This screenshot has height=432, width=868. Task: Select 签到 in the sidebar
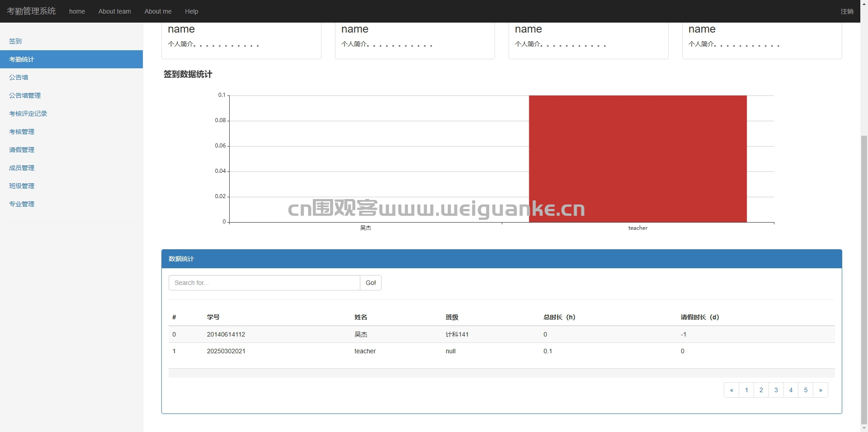71,41
